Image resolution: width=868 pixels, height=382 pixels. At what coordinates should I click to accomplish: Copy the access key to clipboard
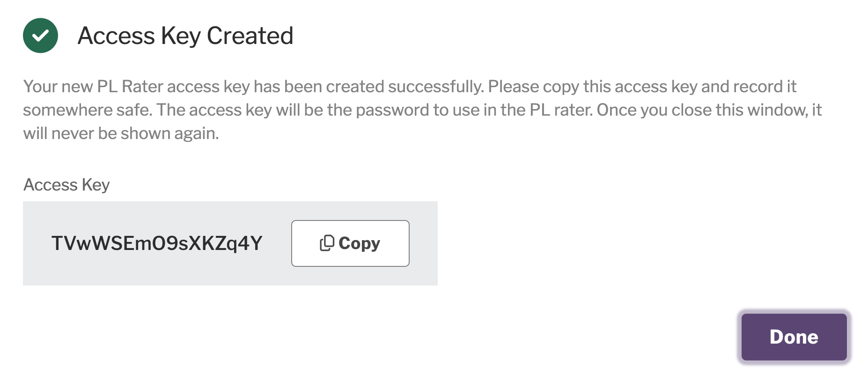(x=350, y=243)
